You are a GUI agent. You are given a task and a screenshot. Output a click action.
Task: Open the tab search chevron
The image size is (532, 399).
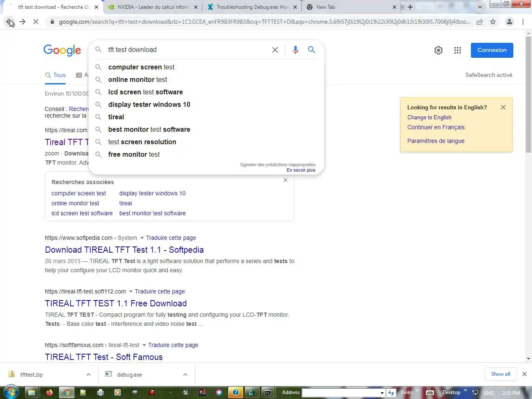coord(480,7)
